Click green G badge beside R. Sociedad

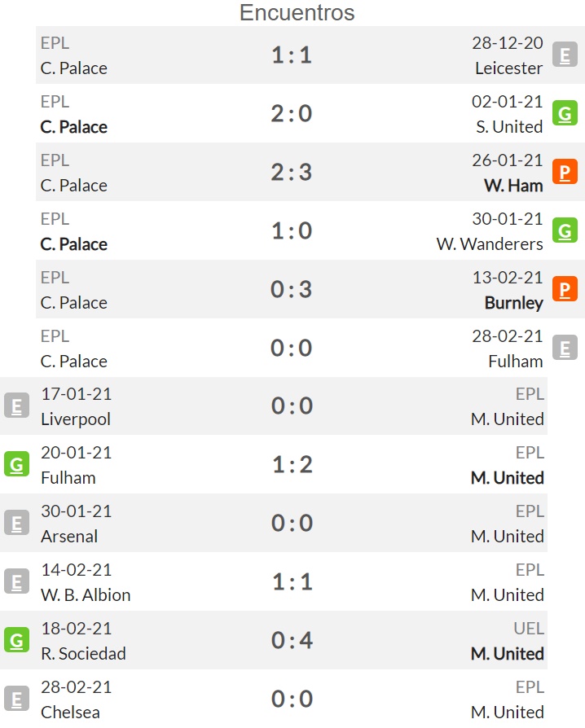17,640
